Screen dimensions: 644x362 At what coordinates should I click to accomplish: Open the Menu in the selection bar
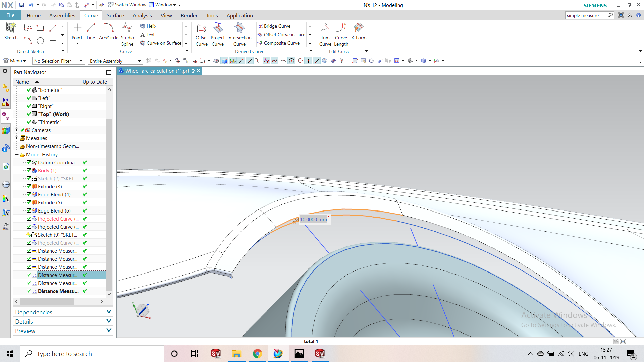[x=14, y=61]
